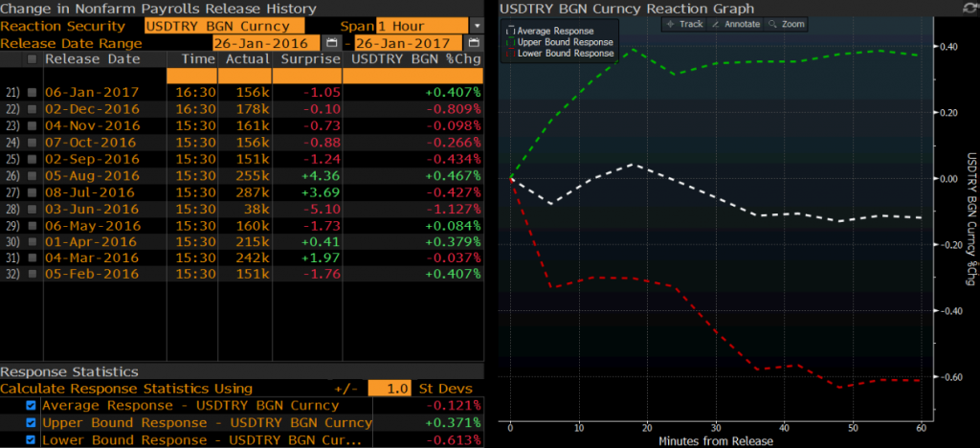Select release date 03-Jun-2016
Screen dimensions: 980x448
(92, 209)
